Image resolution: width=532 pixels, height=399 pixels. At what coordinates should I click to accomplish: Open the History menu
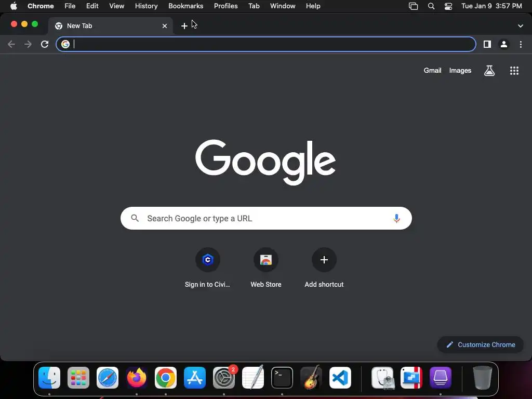tap(146, 6)
